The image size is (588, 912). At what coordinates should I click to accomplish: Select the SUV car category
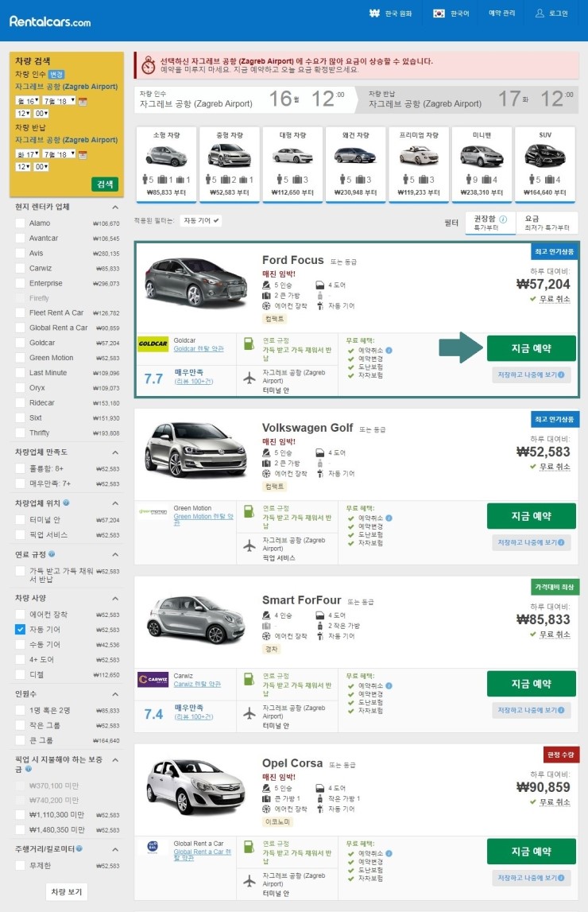(x=545, y=165)
